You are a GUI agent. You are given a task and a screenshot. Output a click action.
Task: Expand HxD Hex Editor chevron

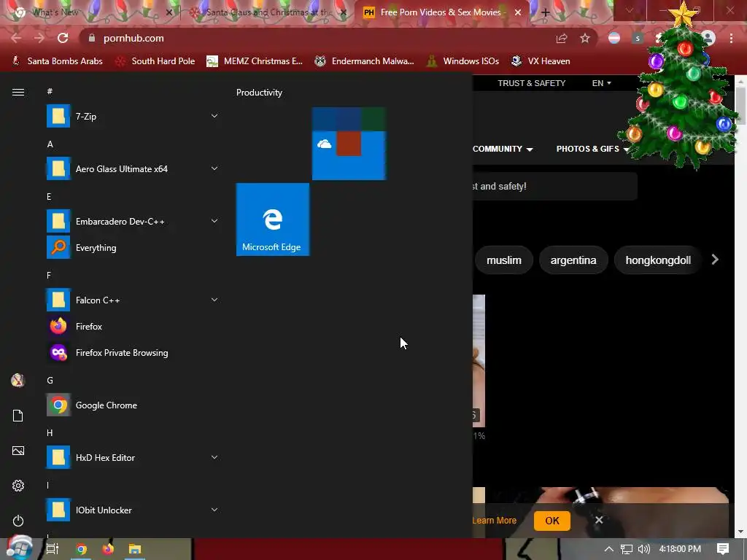(x=214, y=456)
